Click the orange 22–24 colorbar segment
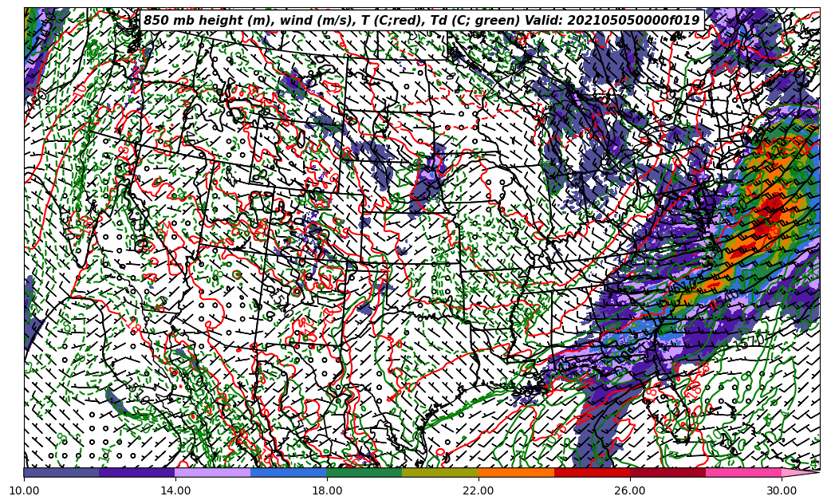 (516, 473)
